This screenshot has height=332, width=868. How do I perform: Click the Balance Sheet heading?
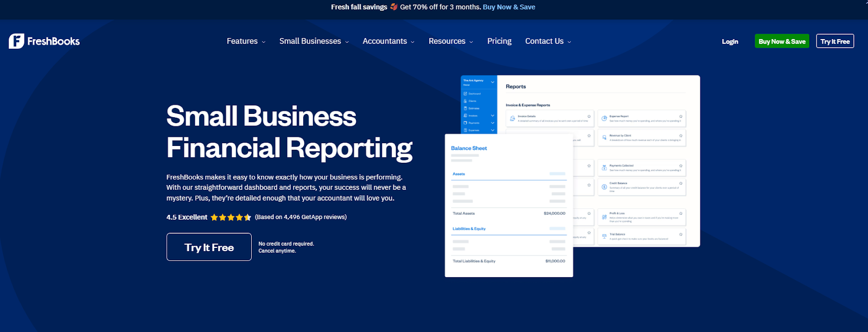point(469,148)
